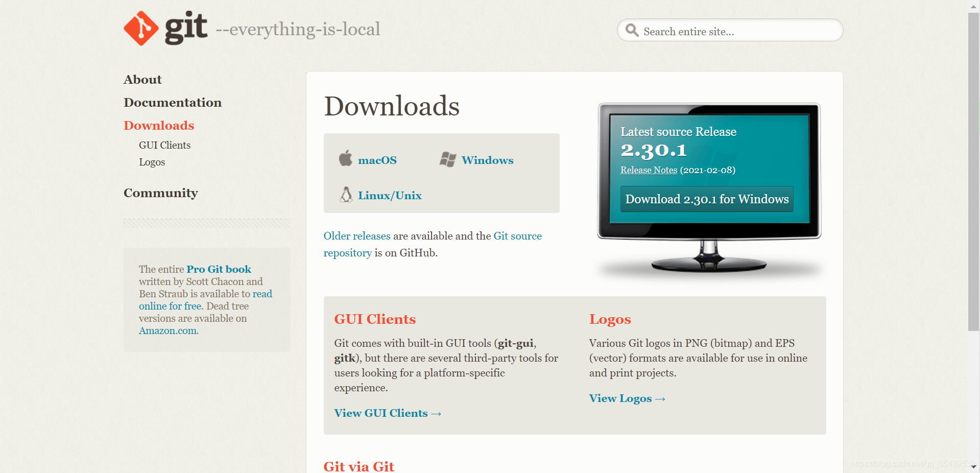Screen dimensions: 980x473
Task: Click scrollbar up arrow
Action: click(x=973, y=6)
